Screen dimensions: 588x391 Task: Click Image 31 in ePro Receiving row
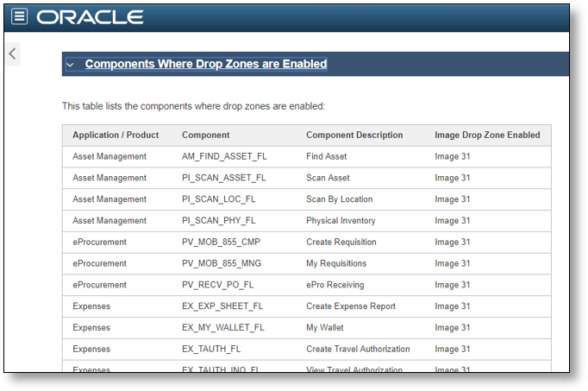click(x=453, y=285)
